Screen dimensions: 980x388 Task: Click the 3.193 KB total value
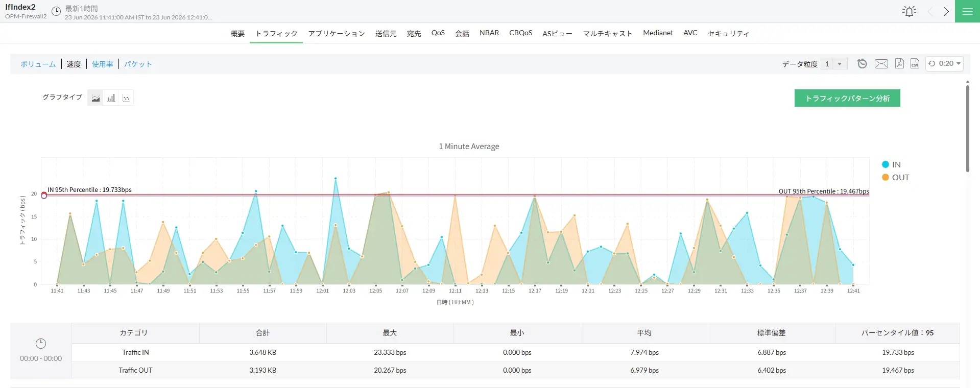click(x=262, y=371)
